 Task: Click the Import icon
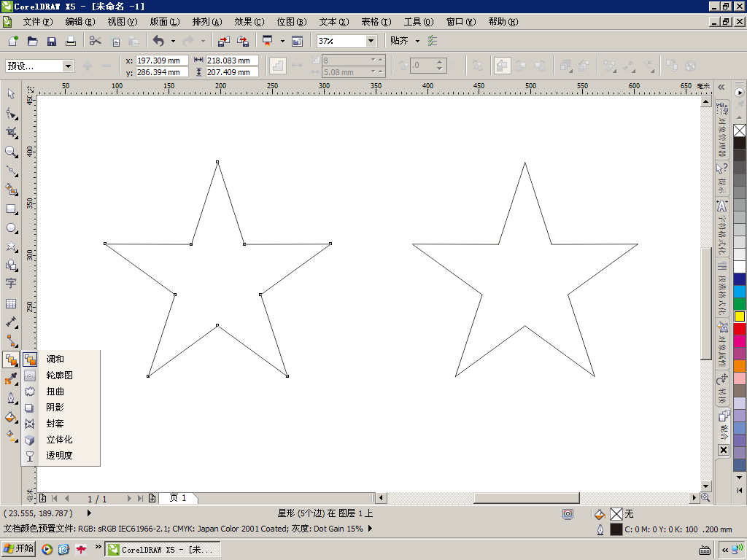click(223, 41)
